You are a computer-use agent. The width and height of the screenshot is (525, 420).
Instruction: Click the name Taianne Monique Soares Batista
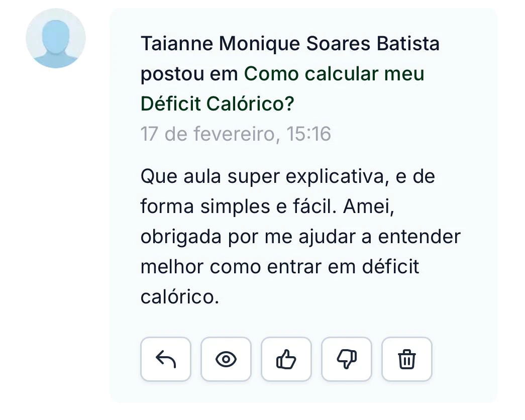290,44
